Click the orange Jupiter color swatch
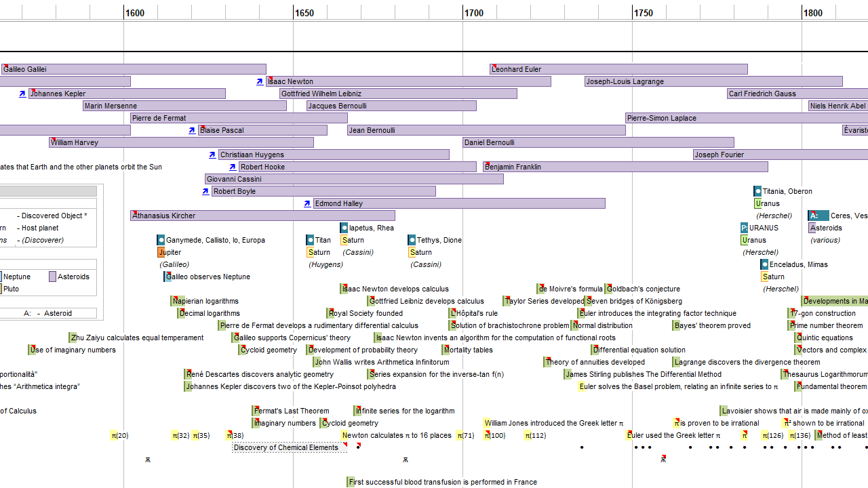The image size is (868, 488). [161, 252]
